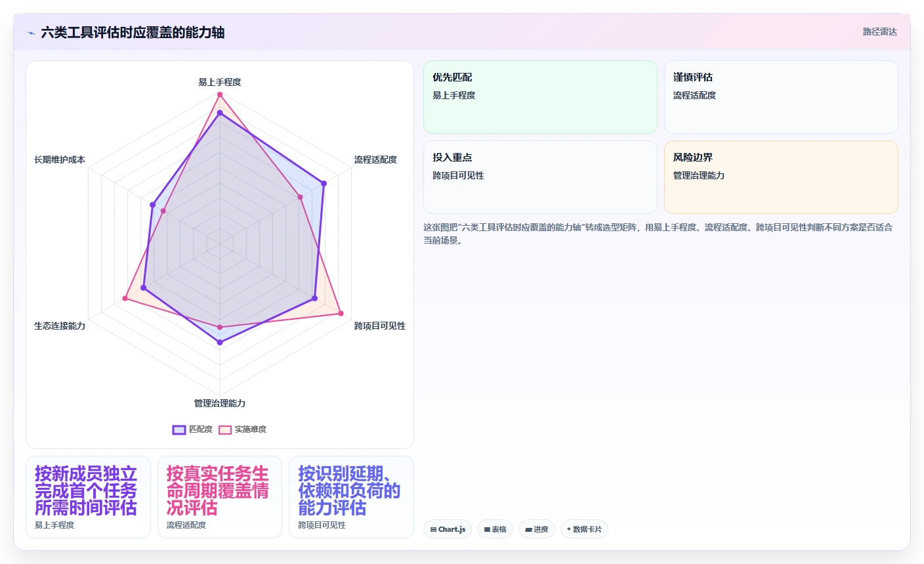Click the purple data point at 流程适配度
This screenshot has height=564, width=924.
tap(324, 183)
